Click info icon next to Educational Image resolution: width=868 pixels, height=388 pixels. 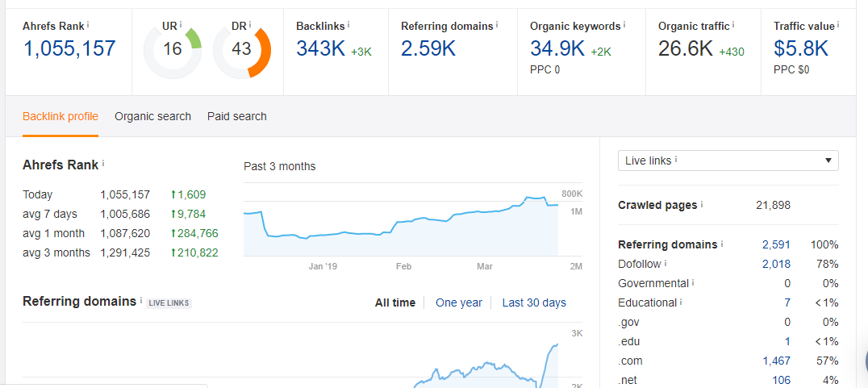point(681,302)
